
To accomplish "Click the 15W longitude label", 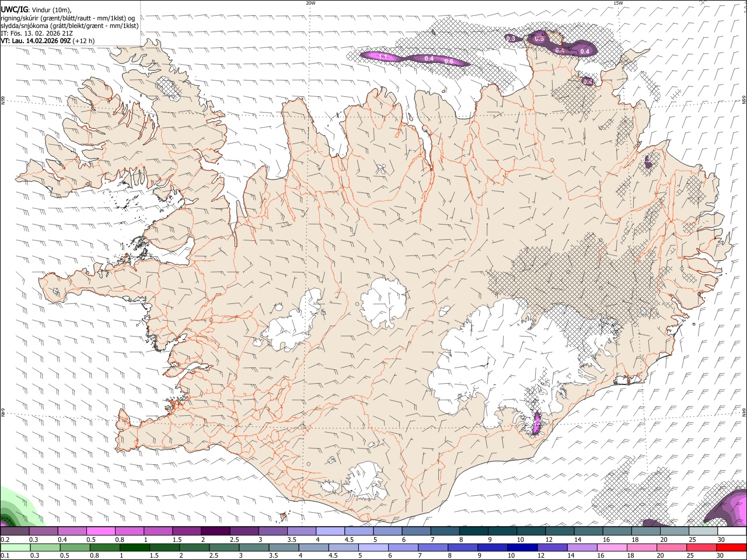I will pyautogui.click(x=619, y=3).
